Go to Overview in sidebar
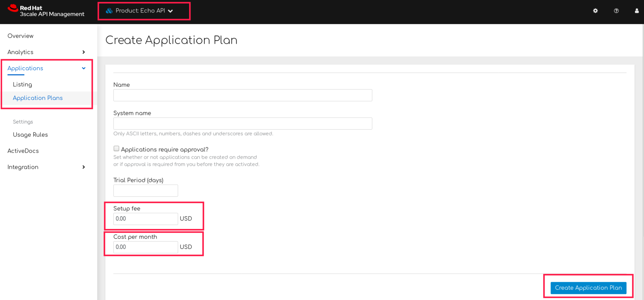Image resolution: width=644 pixels, height=300 pixels. 20,36
